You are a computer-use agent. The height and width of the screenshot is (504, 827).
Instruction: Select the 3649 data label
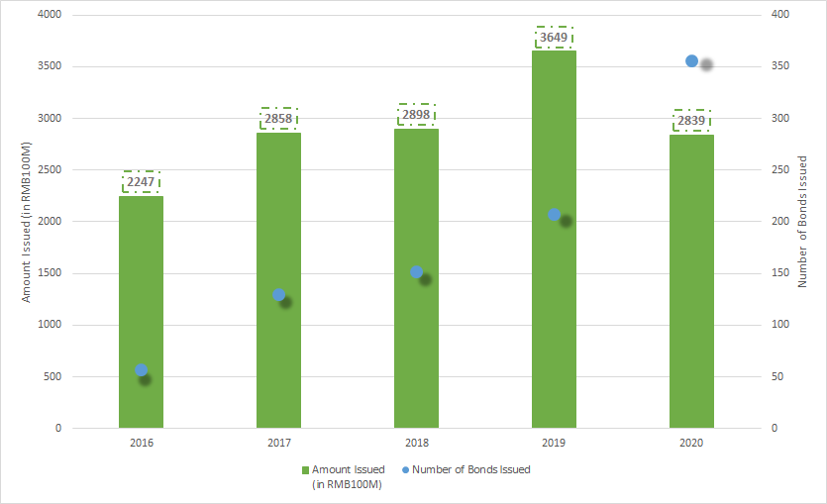click(554, 38)
